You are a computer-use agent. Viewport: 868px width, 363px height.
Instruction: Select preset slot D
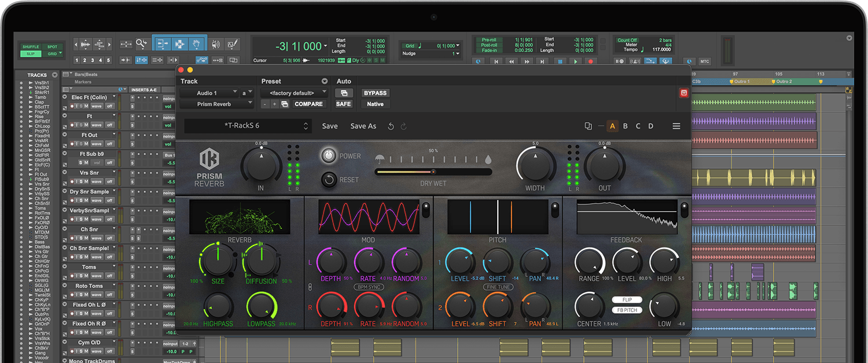pyautogui.click(x=651, y=126)
